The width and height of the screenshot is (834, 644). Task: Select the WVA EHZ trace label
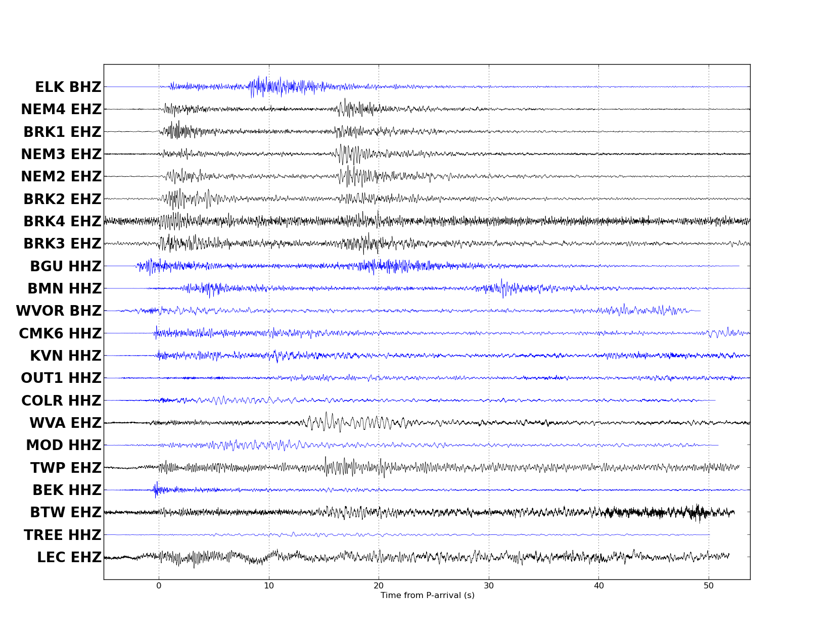[x=65, y=423]
